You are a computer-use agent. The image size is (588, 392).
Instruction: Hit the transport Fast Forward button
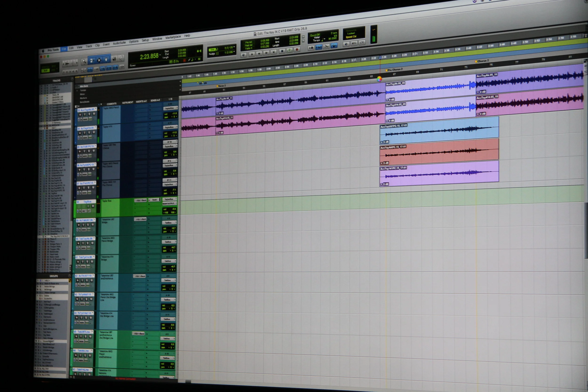(x=266, y=52)
